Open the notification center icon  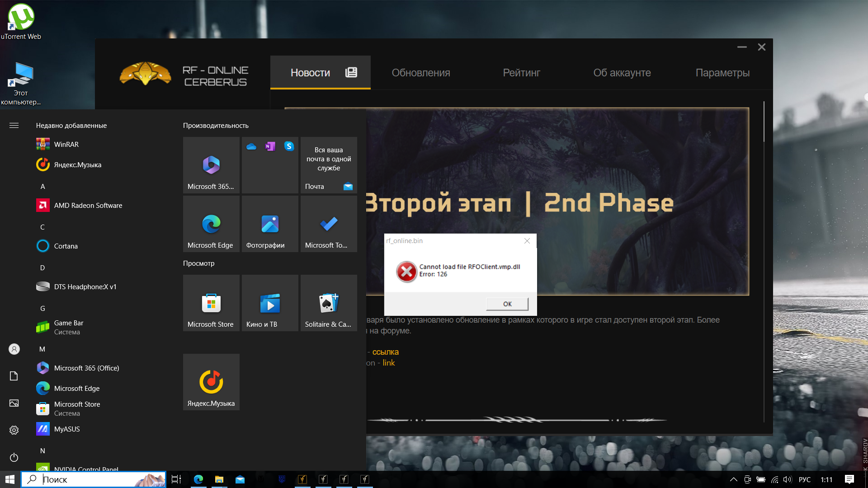[849, 479]
